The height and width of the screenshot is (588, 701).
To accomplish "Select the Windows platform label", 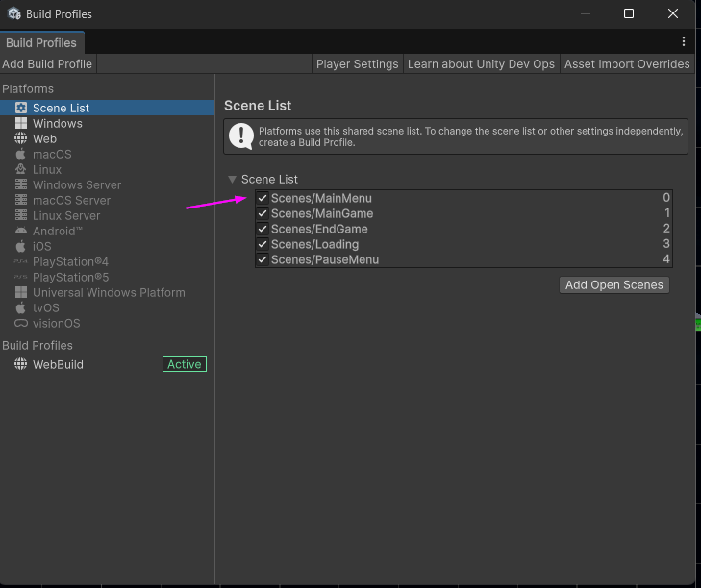I will point(58,123).
